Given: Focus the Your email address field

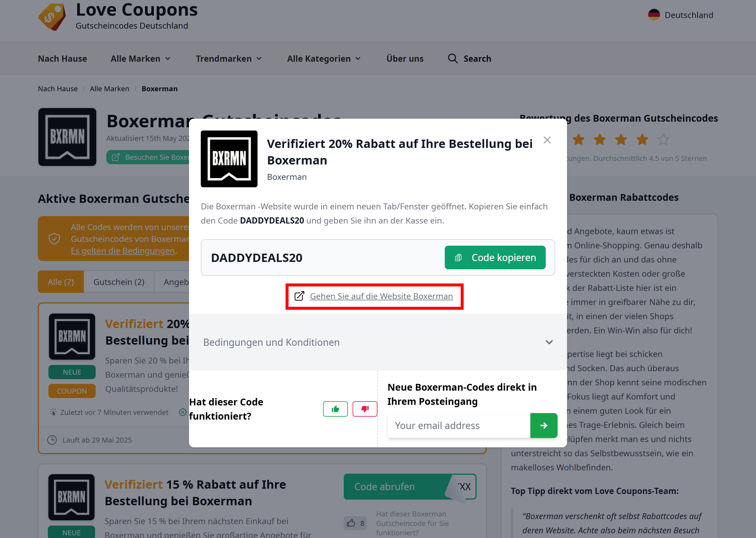Looking at the screenshot, I should (x=459, y=425).
